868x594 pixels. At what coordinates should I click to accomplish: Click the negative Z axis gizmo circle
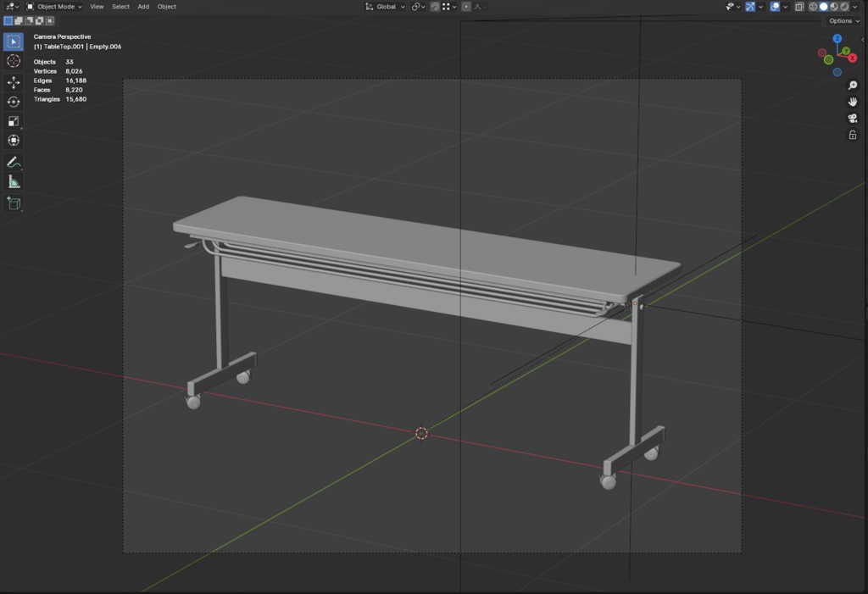point(837,72)
